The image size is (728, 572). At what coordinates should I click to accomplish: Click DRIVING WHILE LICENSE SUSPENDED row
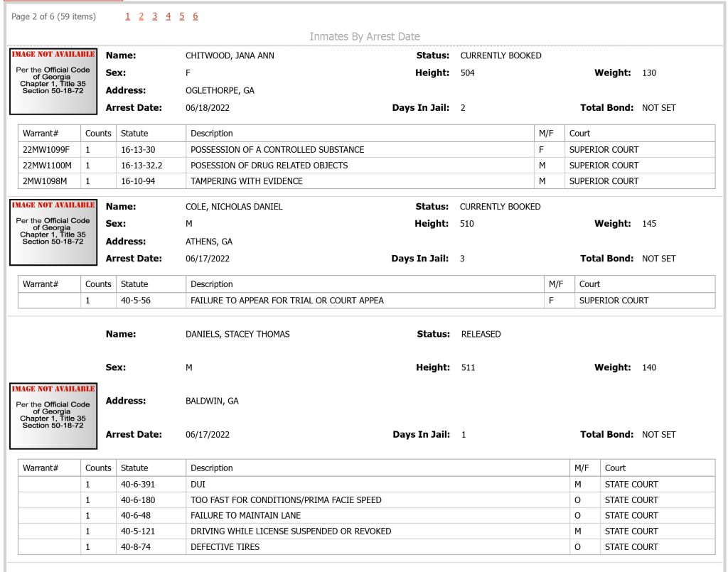[366, 531]
